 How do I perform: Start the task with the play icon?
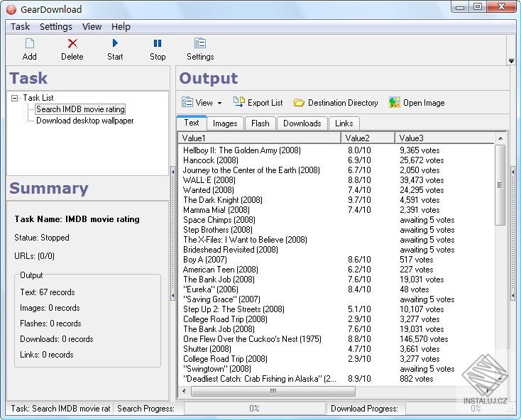coord(115,43)
